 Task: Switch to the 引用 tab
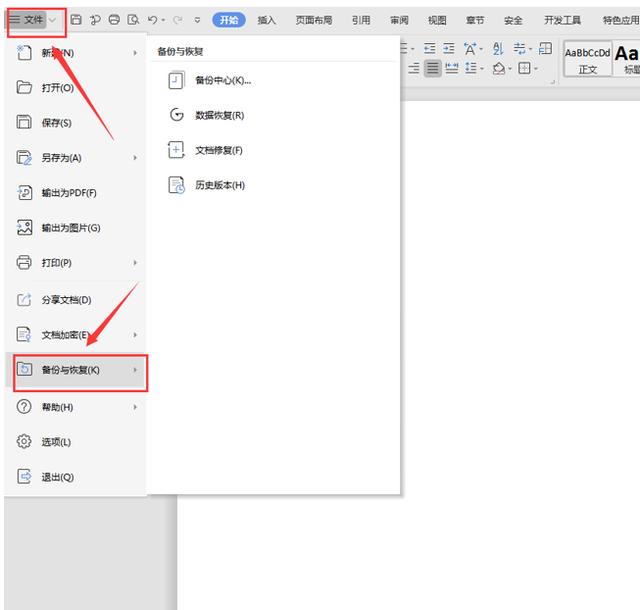click(361, 20)
